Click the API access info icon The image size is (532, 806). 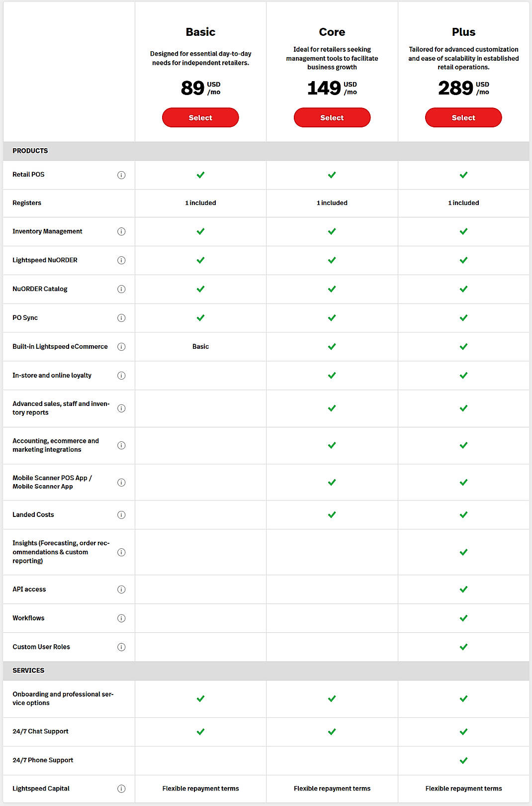pos(121,590)
